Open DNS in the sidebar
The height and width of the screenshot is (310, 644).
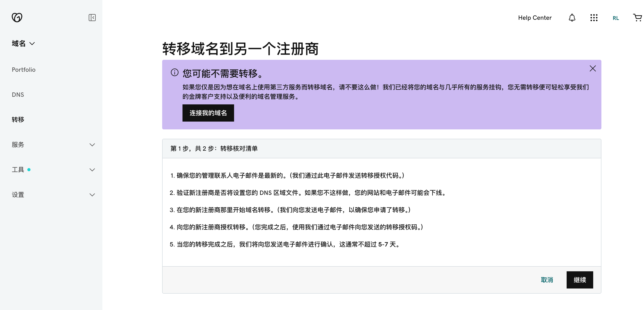pos(18,95)
